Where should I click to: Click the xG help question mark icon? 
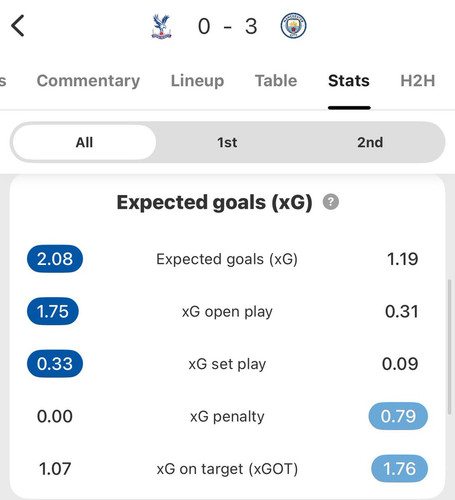point(331,202)
